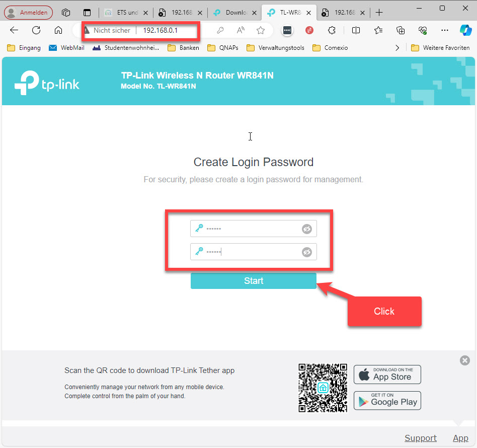
Task: Open the App Store download badge
Action: pos(387,375)
